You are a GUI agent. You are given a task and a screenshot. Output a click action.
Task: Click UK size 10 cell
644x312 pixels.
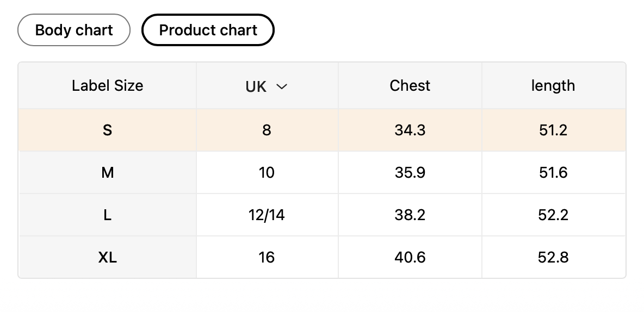click(267, 173)
